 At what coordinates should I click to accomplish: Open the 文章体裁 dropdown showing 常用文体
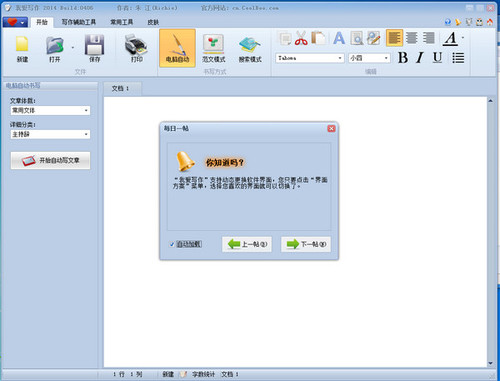click(50, 110)
